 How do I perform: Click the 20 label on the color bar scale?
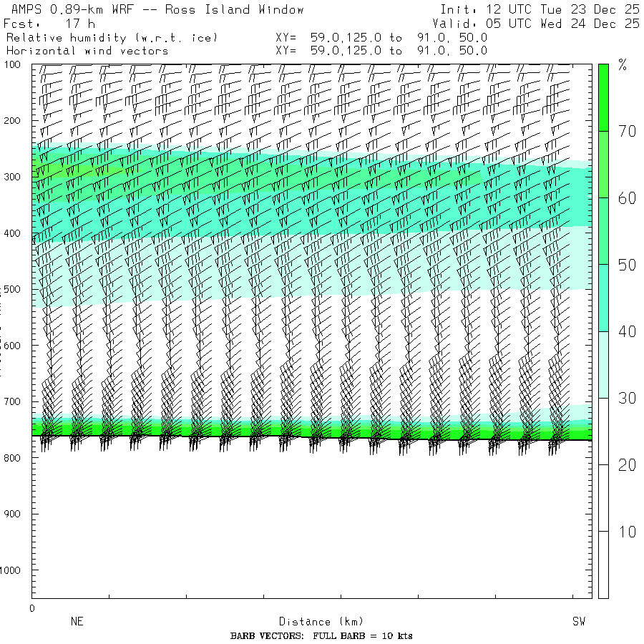627,465
